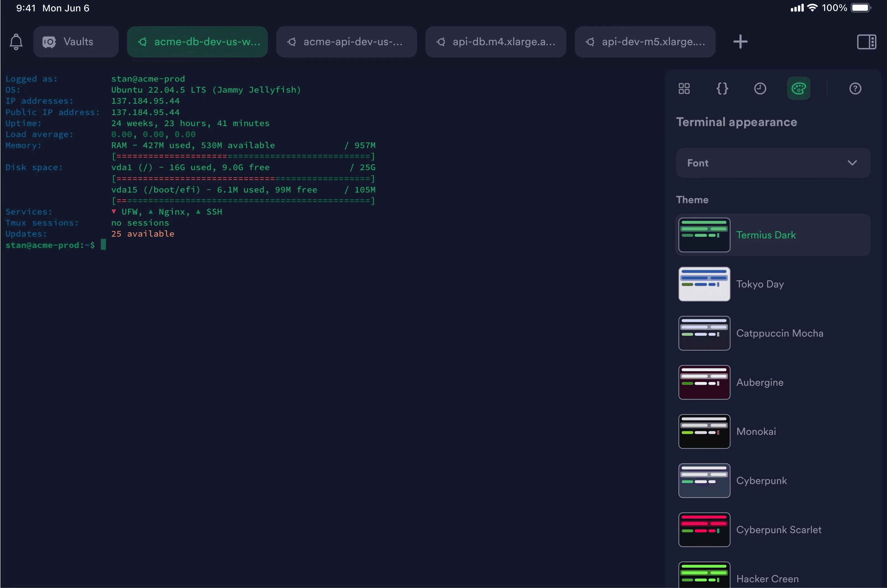This screenshot has width=887, height=588.
Task: Select the Aubergine theme
Action: click(x=772, y=382)
